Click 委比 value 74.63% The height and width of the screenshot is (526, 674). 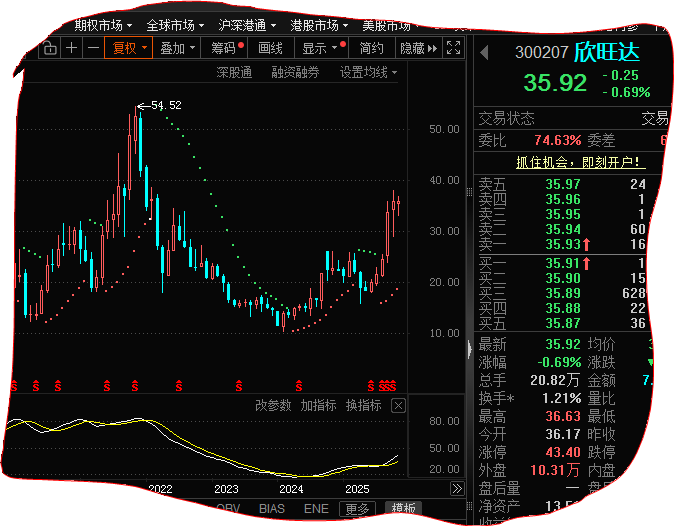tap(558, 141)
